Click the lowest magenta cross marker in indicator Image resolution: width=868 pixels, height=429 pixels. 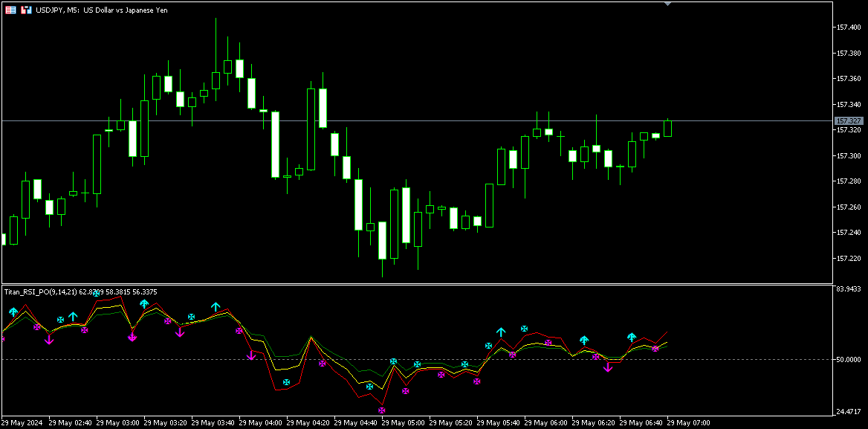click(382, 410)
